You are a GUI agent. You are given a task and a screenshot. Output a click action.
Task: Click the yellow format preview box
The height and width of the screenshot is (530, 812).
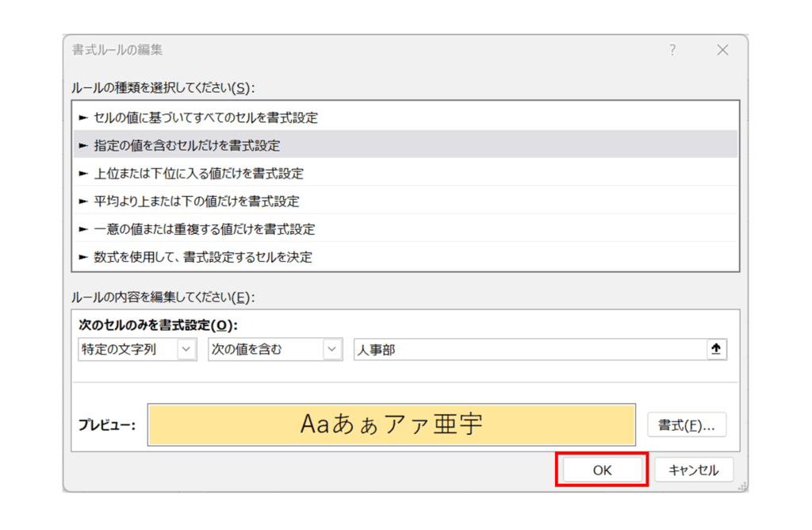tap(392, 424)
